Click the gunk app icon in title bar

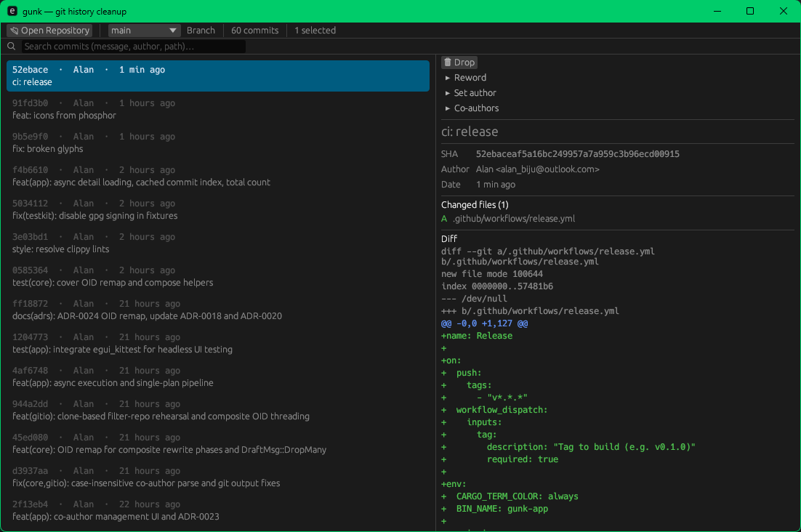click(12, 11)
